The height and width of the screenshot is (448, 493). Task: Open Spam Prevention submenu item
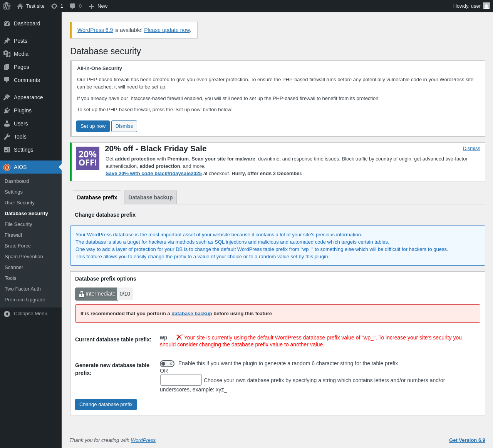click(x=24, y=257)
